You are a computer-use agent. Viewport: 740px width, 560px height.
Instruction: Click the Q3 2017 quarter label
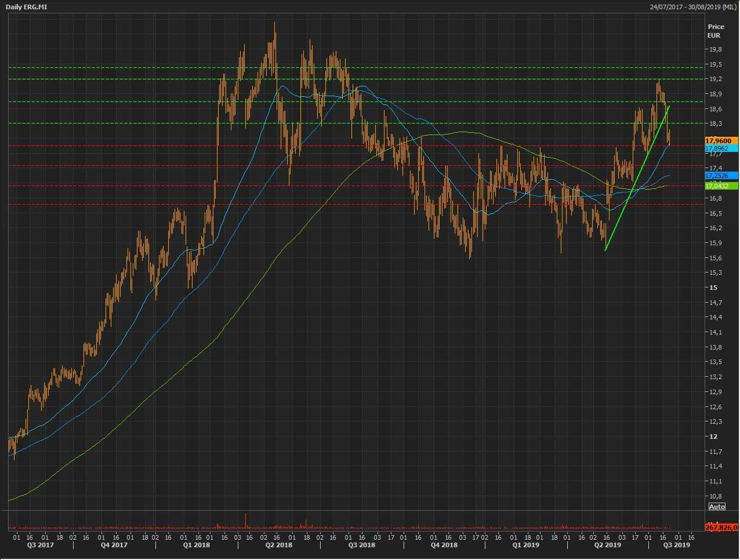41,545
